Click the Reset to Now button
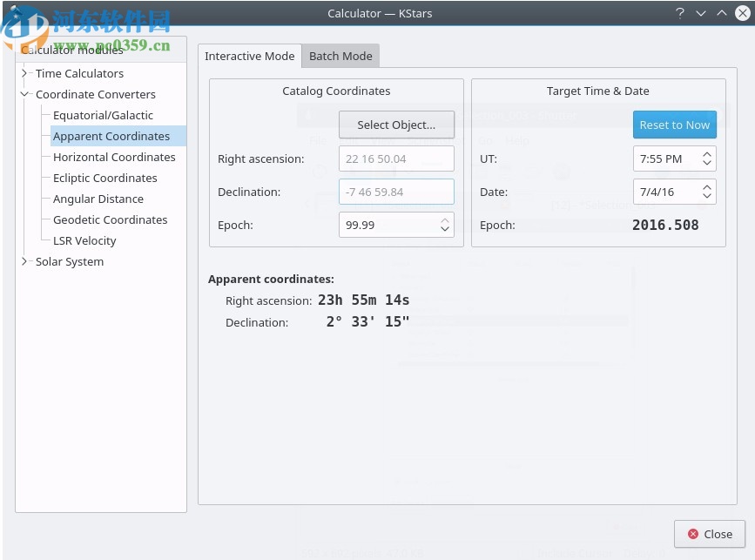Viewport: 755px width, 560px height. pyautogui.click(x=674, y=125)
